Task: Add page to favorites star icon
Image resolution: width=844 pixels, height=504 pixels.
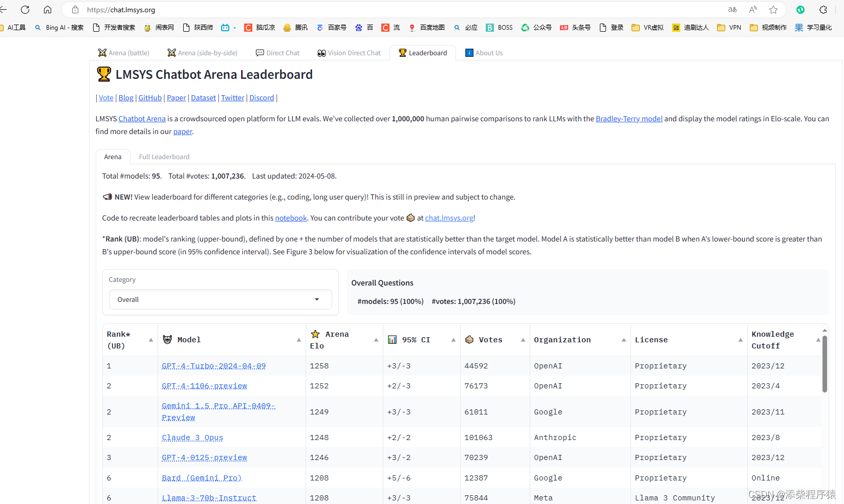Action: [x=773, y=10]
